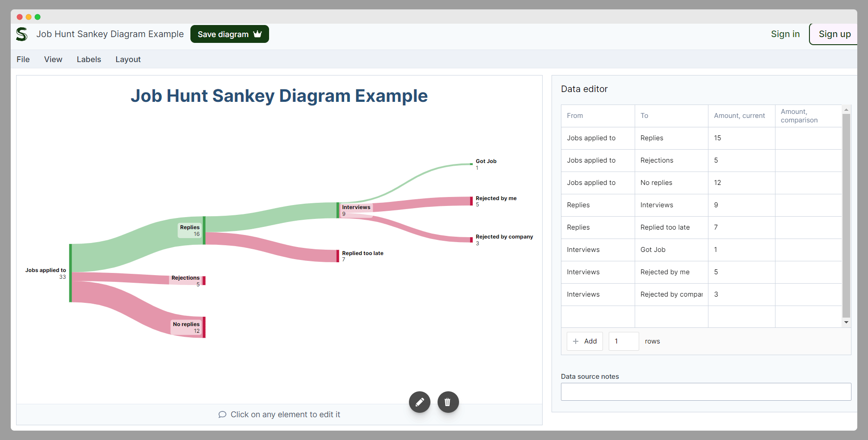
Task: Open the File menu
Action: (x=23, y=59)
